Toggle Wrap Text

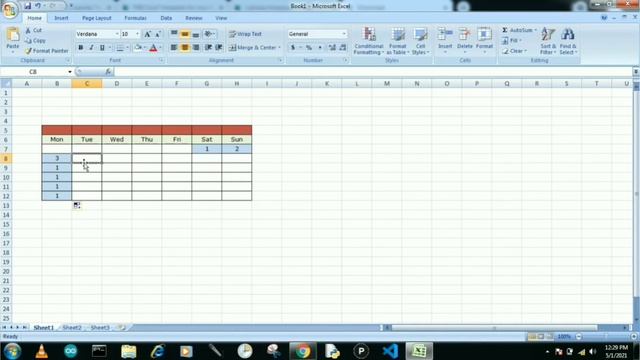[x=245, y=34]
